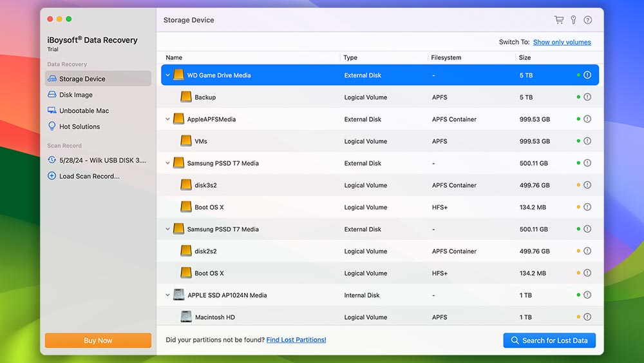Image resolution: width=644 pixels, height=363 pixels.
Task: Collapse the Samsung PSSD T7 with disk3s2
Action: point(167,163)
